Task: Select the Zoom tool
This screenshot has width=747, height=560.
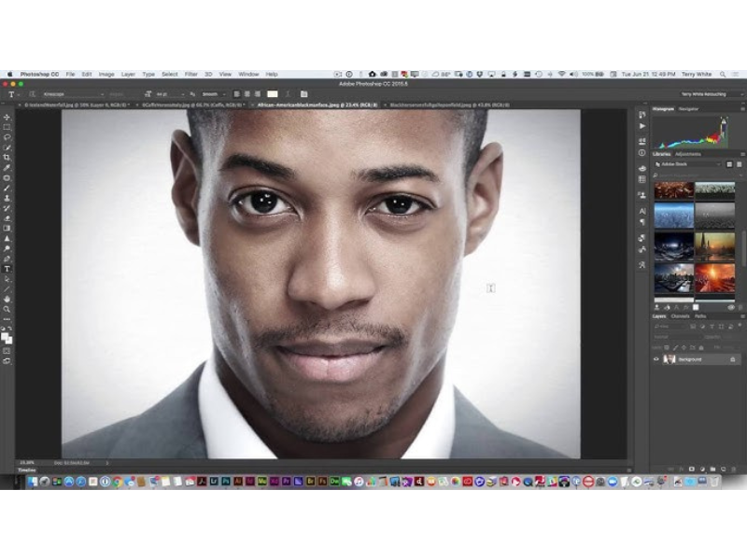Action: click(7, 309)
